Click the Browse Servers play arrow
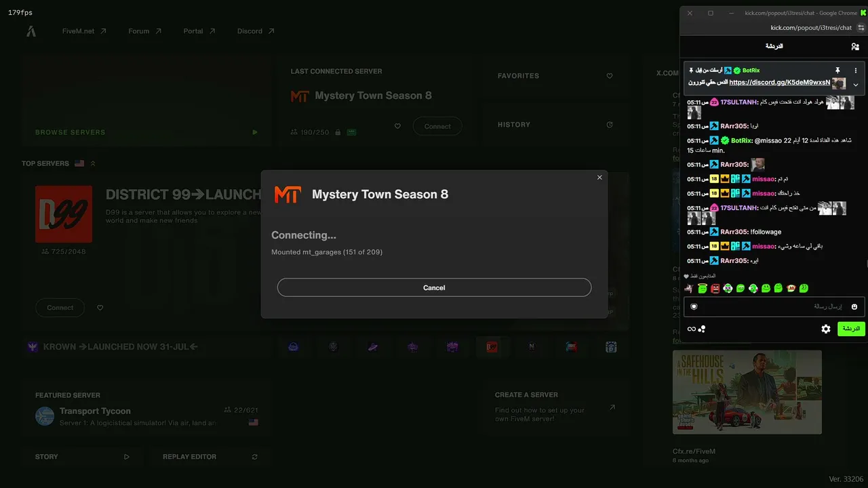Viewport: 868px width, 488px height. tap(255, 132)
